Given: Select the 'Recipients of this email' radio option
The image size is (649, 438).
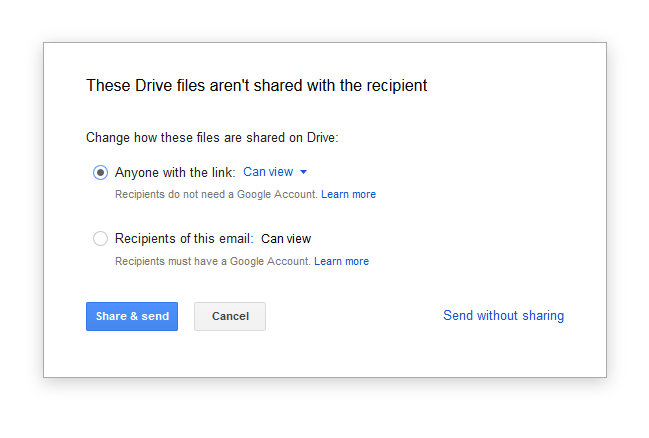Looking at the screenshot, I should [x=100, y=238].
